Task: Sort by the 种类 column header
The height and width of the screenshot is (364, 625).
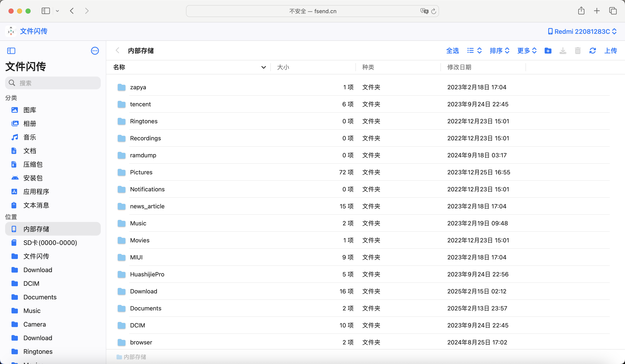Action: pos(368,67)
